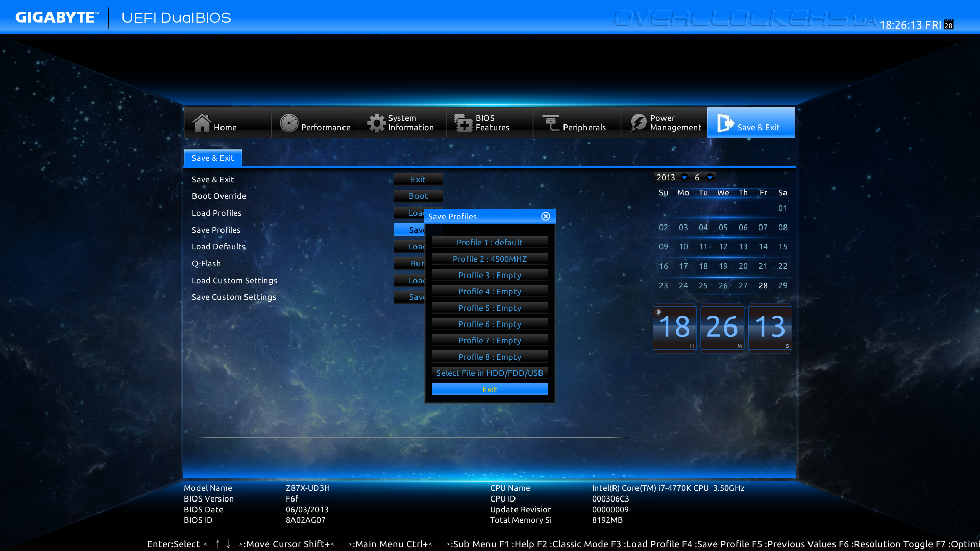This screenshot has width=980, height=551.
Task: Choose Profile 8 : Empty slot
Action: (x=489, y=357)
